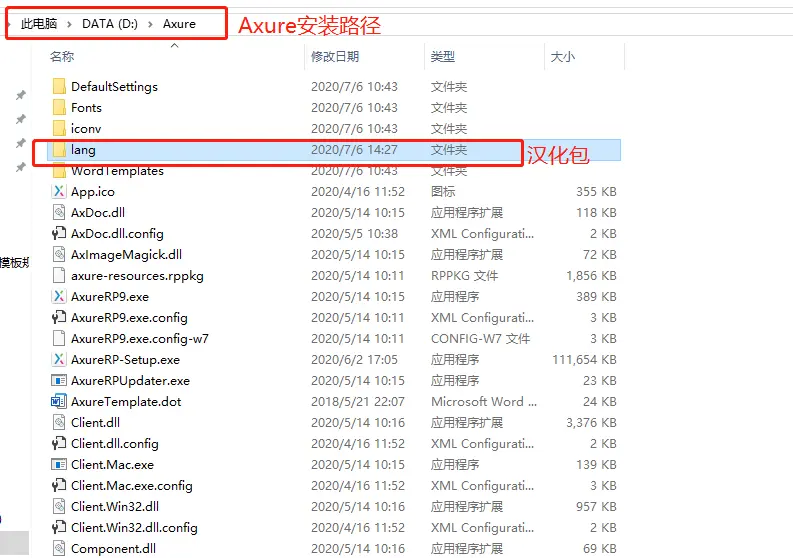The width and height of the screenshot is (793, 558).
Task: Select the Component.dll file name
Action: [x=113, y=549]
